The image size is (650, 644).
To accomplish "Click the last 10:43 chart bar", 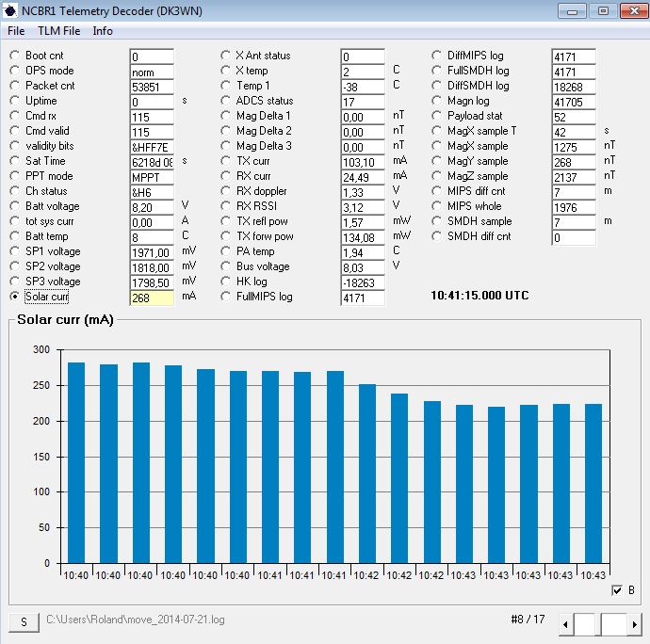I will coord(593,484).
